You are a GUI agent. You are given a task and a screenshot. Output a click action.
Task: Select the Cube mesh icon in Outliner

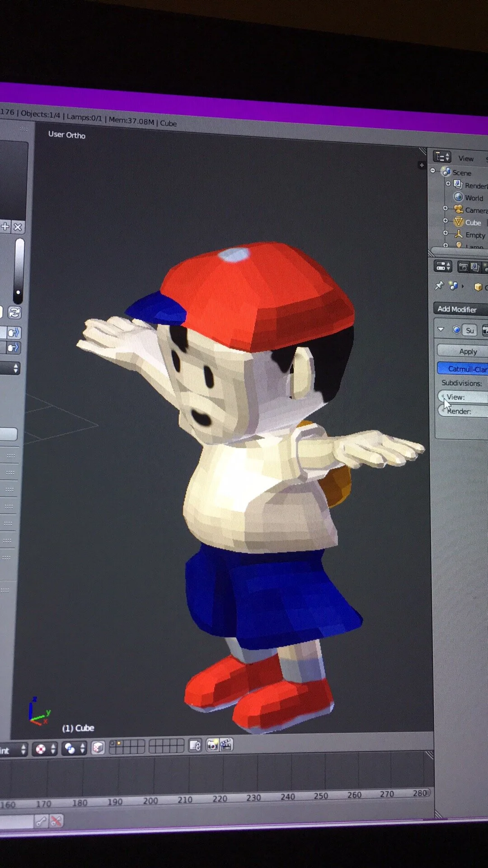[459, 222]
